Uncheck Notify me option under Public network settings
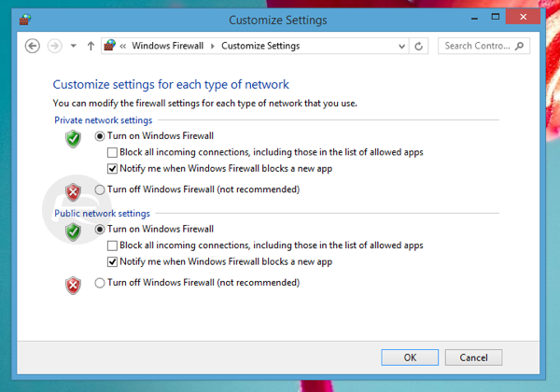This screenshot has height=392, width=560. (x=113, y=262)
